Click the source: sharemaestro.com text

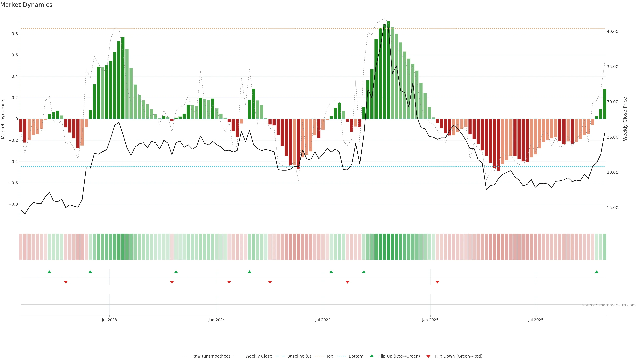[609, 305]
